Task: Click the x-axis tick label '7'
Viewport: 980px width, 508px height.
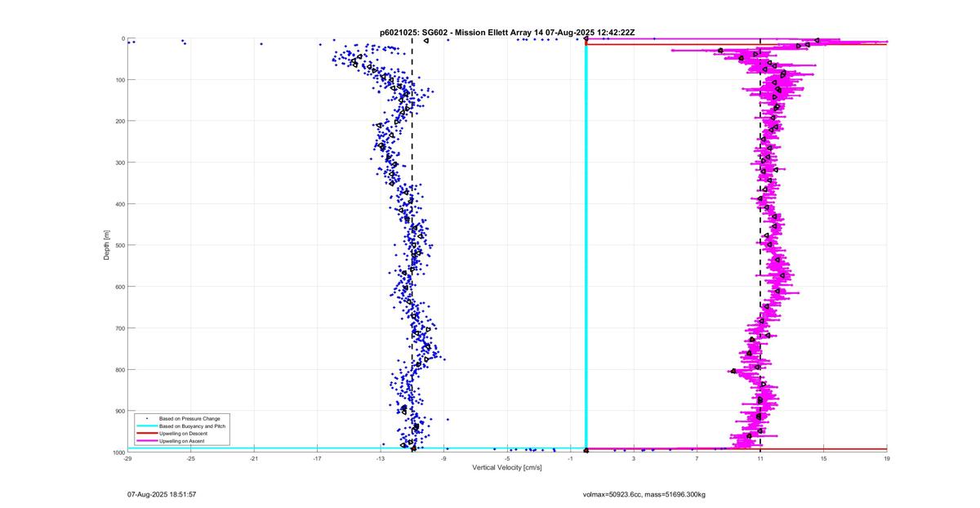Action: pyautogui.click(x=697, y=459)
